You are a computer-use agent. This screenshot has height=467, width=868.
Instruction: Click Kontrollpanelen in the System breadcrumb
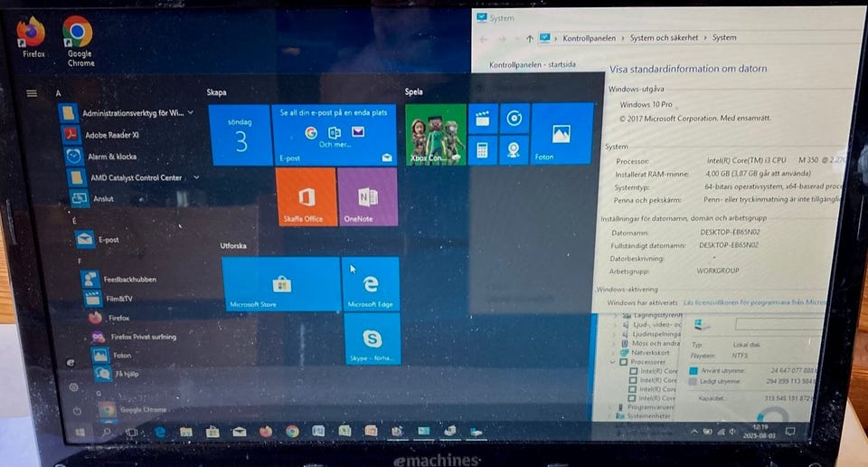tap(589, 38)
